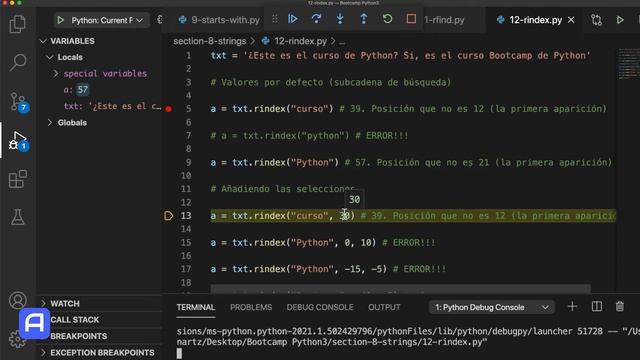
Task: Open changes compare icon in editor toolbar
Action: (x=596, y=20)
